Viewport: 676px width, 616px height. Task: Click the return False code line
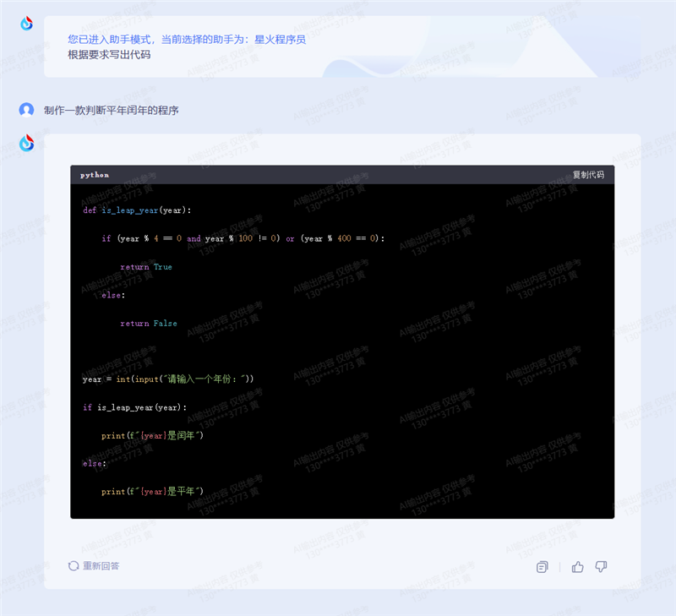149,324
